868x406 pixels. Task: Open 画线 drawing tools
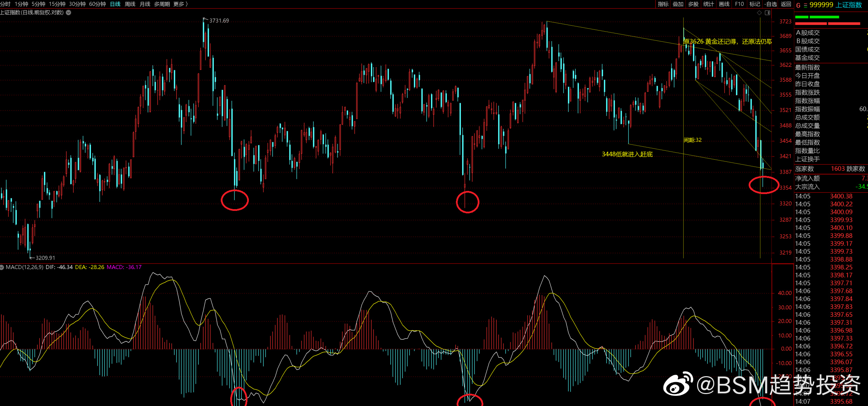(724, 4)
